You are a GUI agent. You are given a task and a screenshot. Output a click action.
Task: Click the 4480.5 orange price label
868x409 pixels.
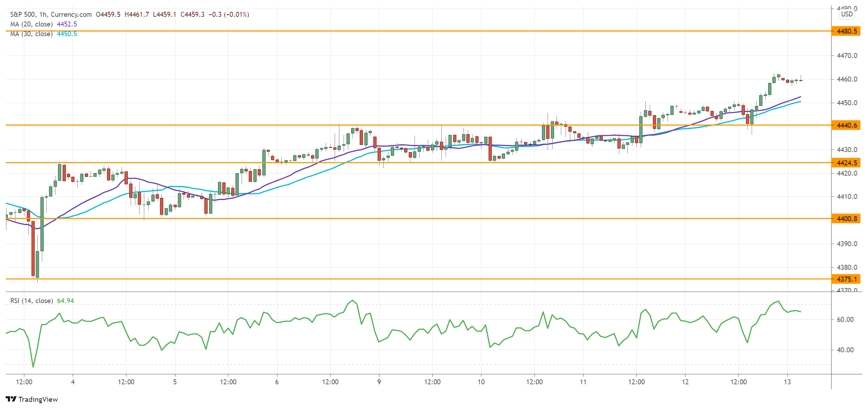point(847,31)
